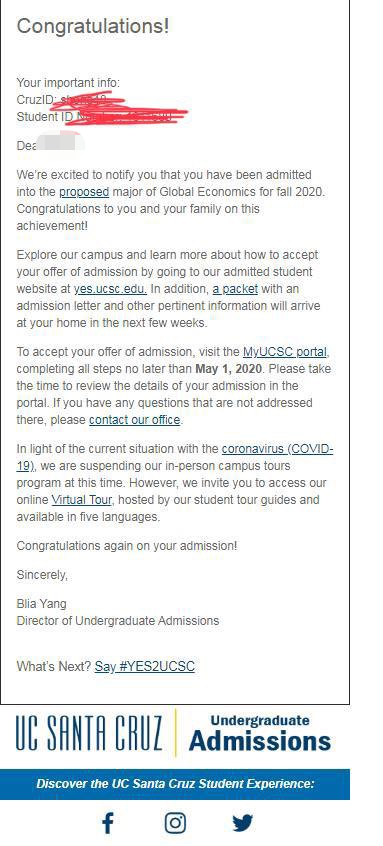Click the Twitter bird icon

(243, 823)
